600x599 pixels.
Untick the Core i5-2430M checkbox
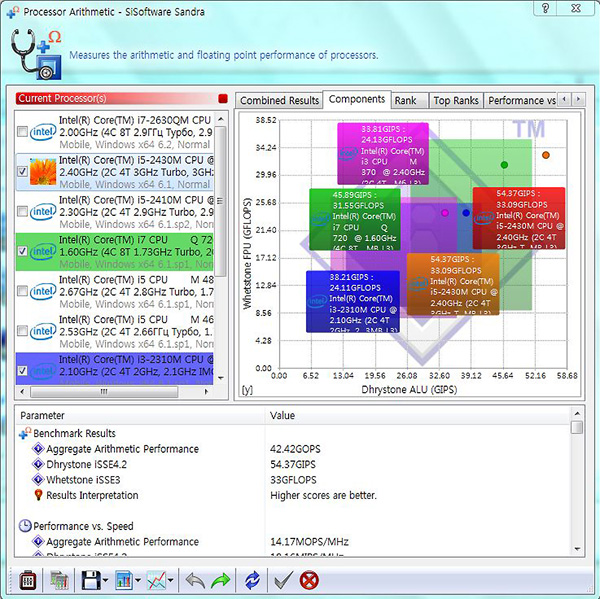pyautogui.click(x=23, y=172)
